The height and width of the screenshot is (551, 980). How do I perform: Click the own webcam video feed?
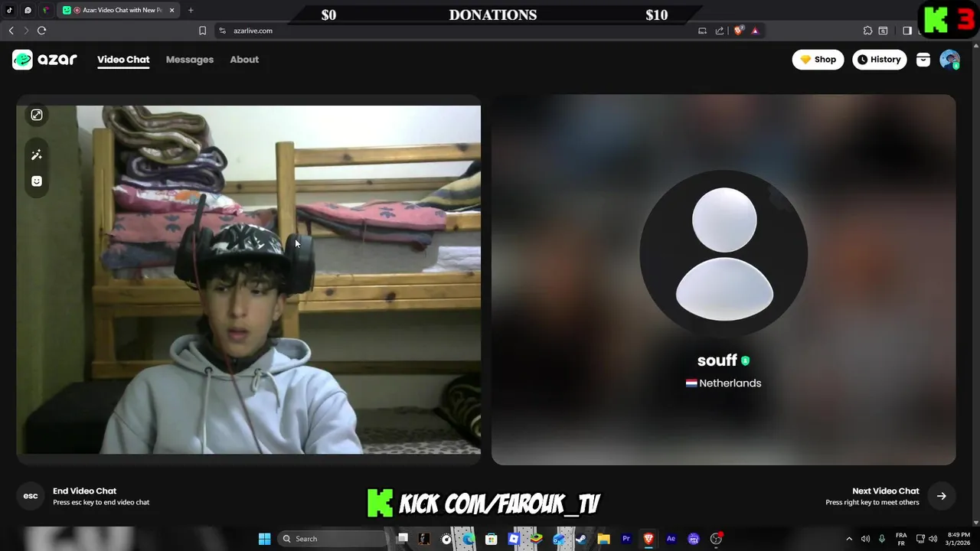(x=248, y=279)
